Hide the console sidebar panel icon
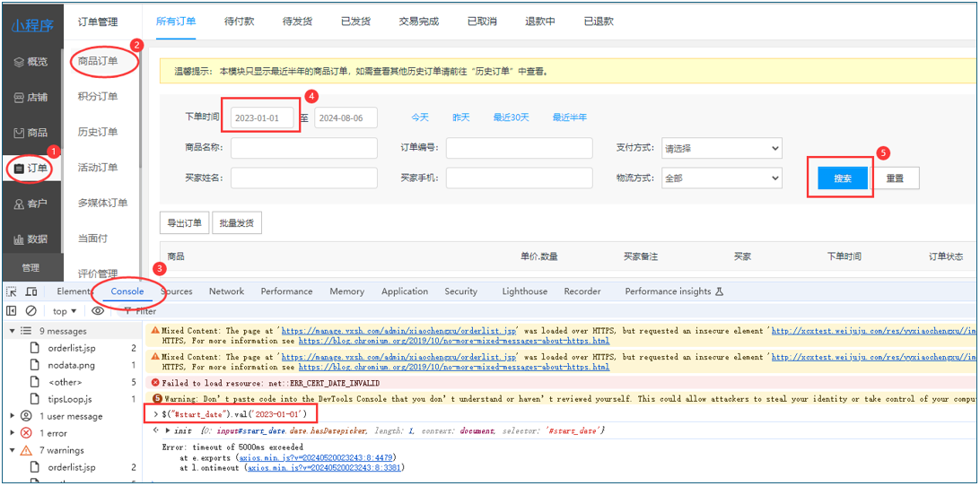Viewport: 980px width, 486px height. (12, 311)
